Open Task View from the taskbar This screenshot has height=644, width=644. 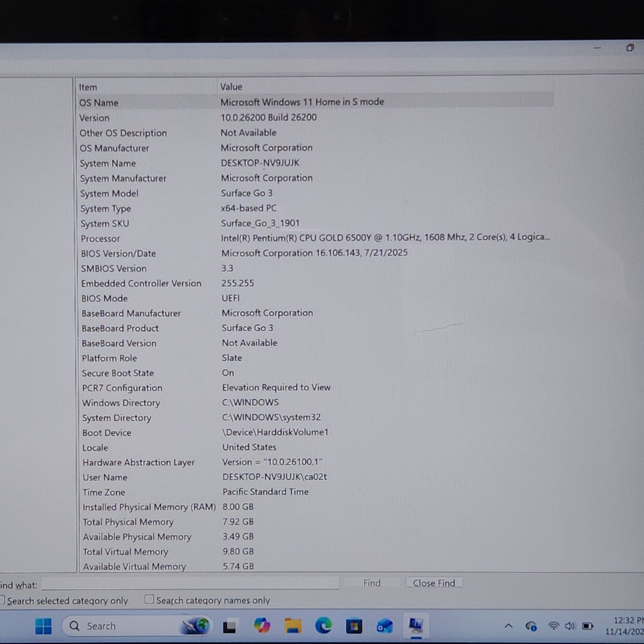click(x=230, y=627)
